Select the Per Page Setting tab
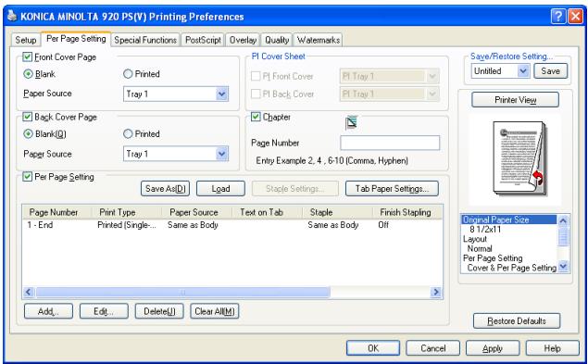 [x=76, y=39]
